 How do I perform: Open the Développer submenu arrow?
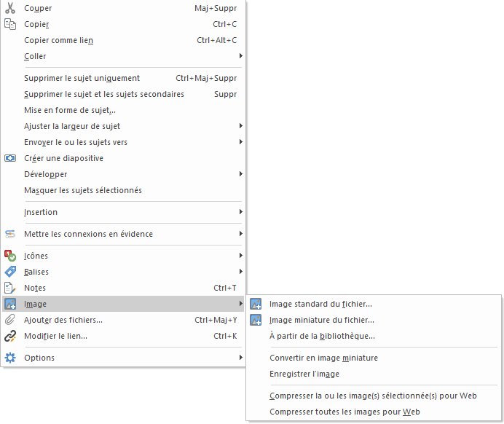pyautogui.click(x=240, y=174)
